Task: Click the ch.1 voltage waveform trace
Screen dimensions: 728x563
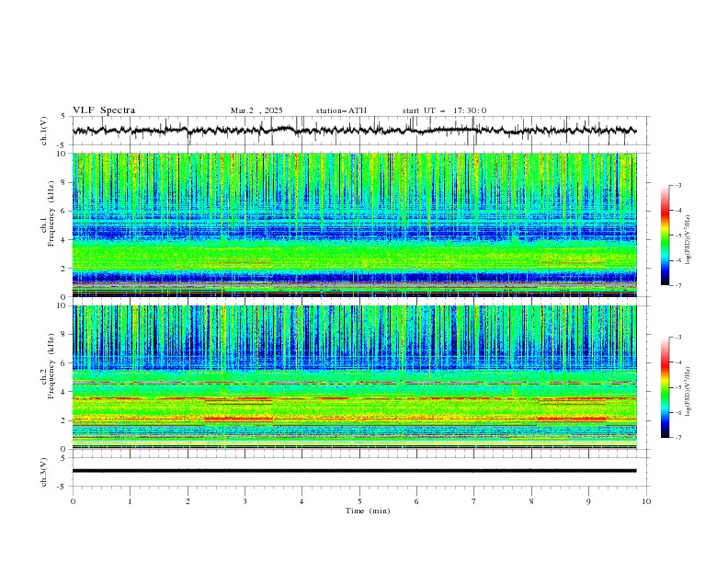Action: pyautogui.click(x=354, y=131)
